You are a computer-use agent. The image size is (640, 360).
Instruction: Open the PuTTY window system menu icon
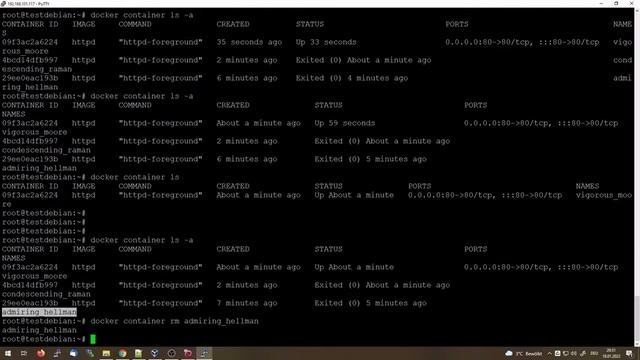3,3
